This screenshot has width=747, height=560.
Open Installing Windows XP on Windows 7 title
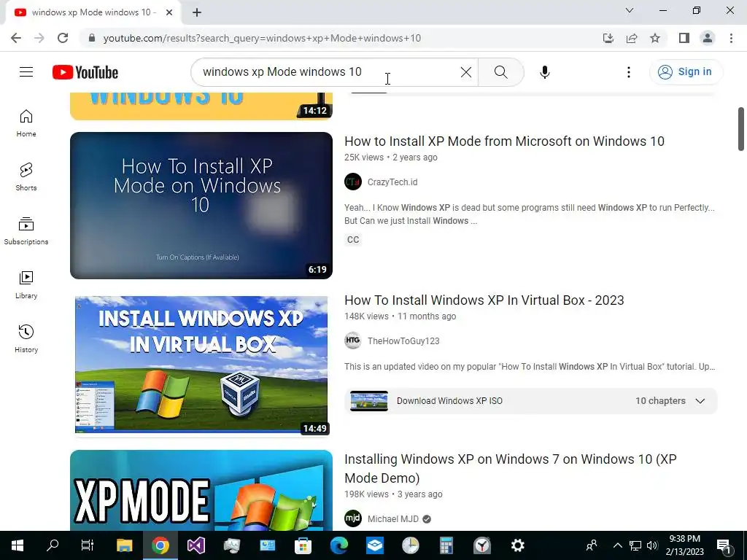click(x=510, y=468)
